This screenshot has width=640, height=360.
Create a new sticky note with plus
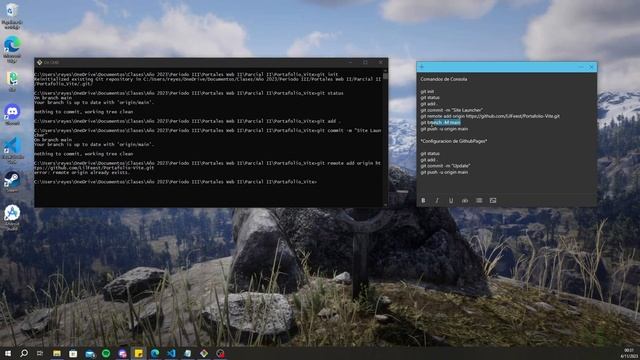coord(422,67)
